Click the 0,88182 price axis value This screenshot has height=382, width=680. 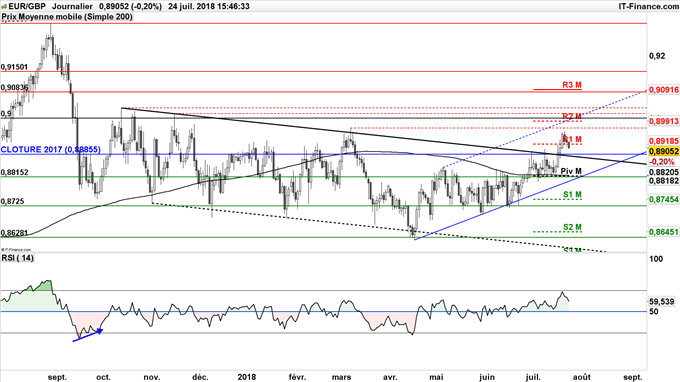tap(664, 180)
